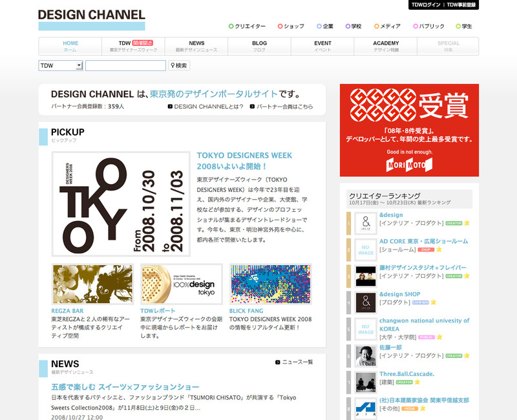
Task: Open the REGZA BAR thumbnail image
Action: point(92,284)
